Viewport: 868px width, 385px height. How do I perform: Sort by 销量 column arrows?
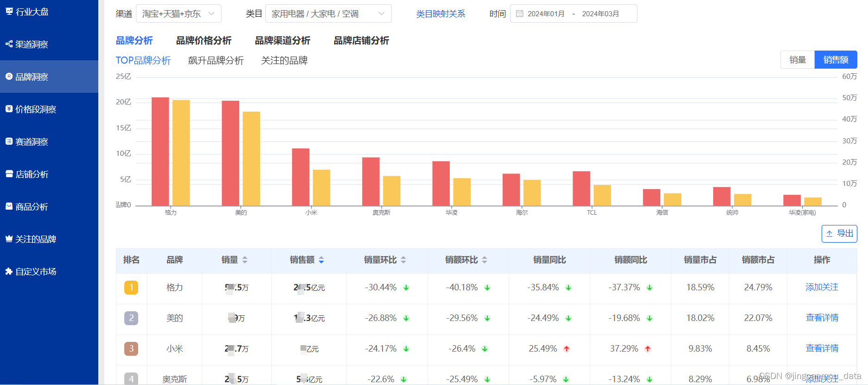[x=245, y=260]
